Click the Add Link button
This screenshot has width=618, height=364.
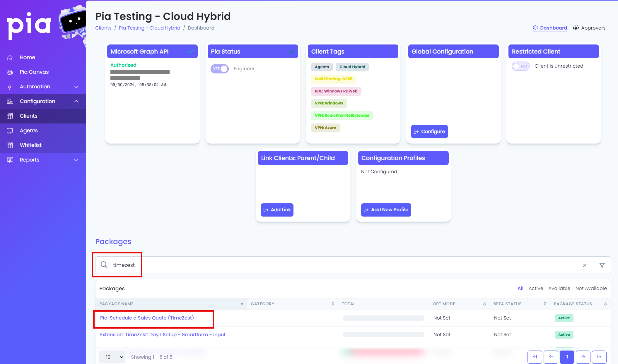pyautogui.click(x=277, y=210)
